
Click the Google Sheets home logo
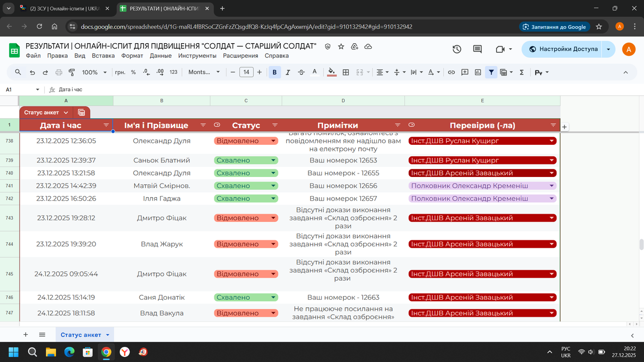coord(14,50)
